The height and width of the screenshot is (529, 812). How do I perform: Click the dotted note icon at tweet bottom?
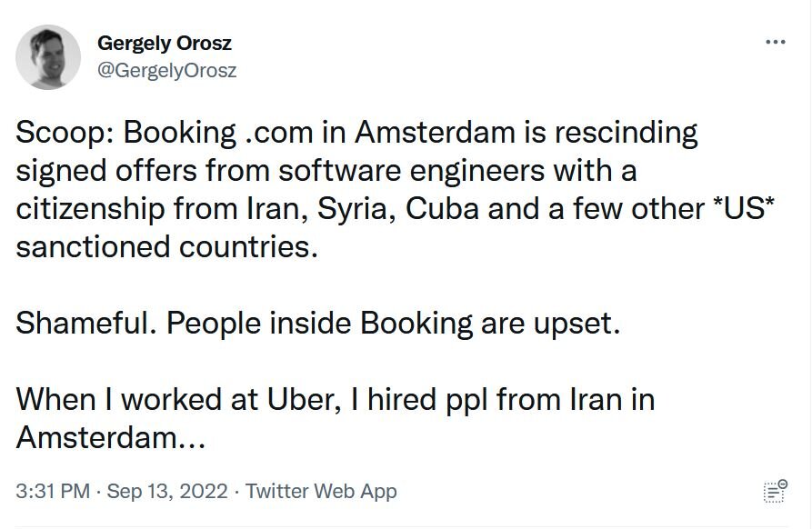(775, 492)
